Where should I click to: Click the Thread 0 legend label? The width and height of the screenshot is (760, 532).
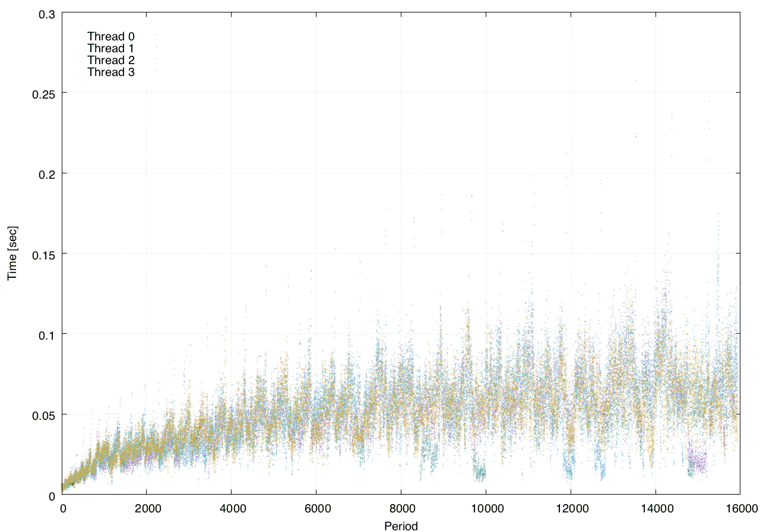pyautogui.click(x=111, y=36)
